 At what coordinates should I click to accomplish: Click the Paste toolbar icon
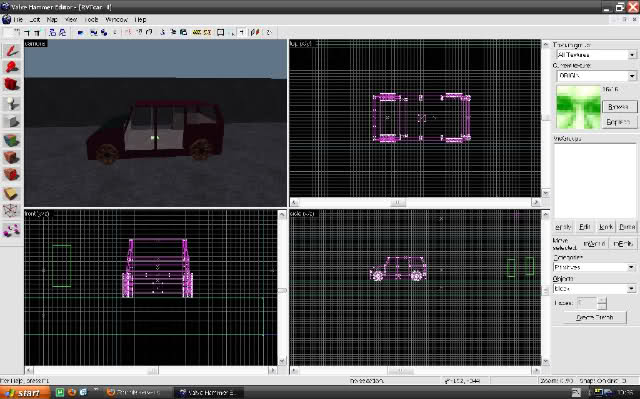click(183, 33)
